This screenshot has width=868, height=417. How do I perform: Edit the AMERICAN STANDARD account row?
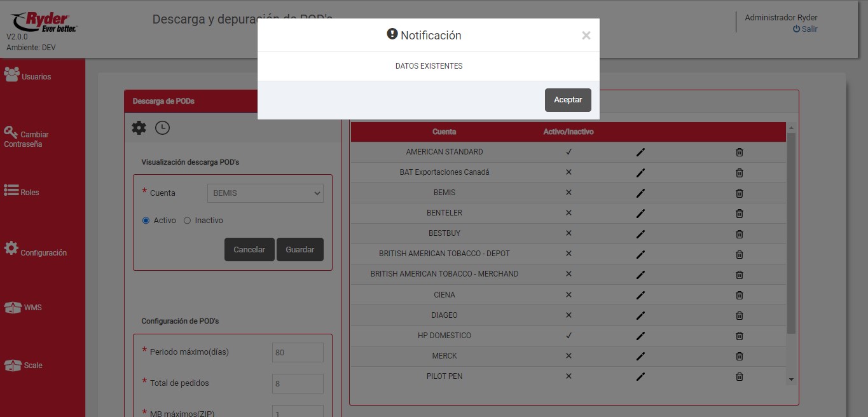[x=640, y=153]
